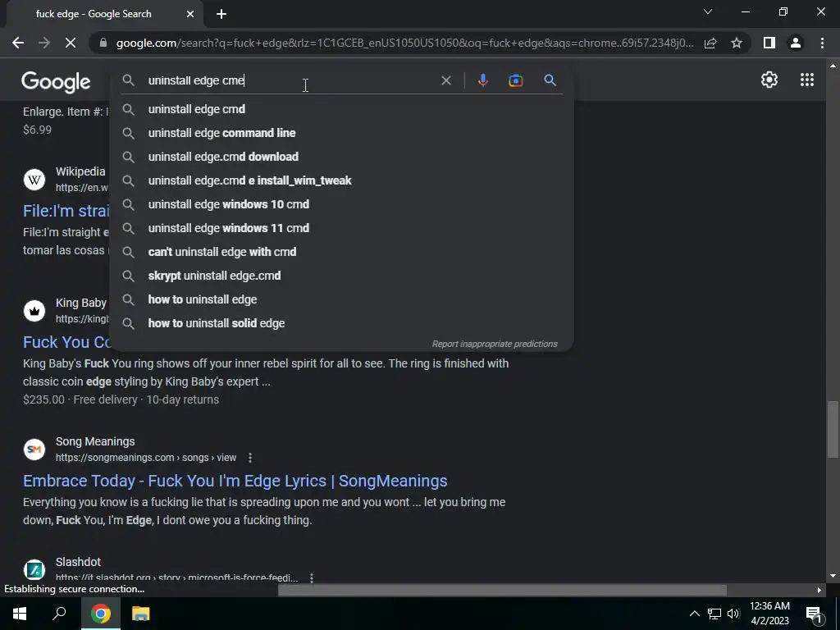The height and width of the screenshot is (630, 840).
Task: Start a search by voice
Action: pos(482,80)
